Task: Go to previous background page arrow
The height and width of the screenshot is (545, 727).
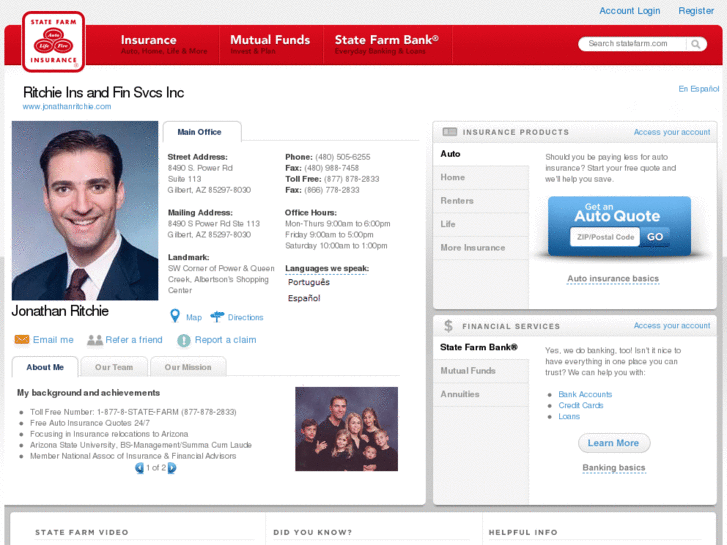Action: click(139, 468)
